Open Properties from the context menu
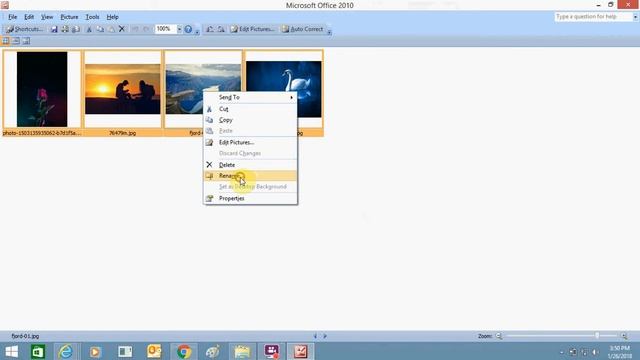This screenshot has width=640, height=360. point(250,198)
